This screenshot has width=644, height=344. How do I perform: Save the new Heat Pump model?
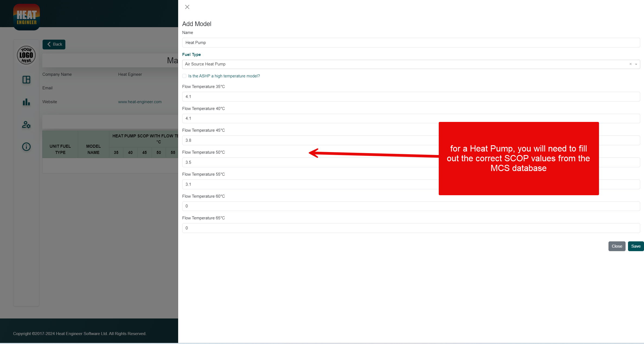[x=636, y=246]
